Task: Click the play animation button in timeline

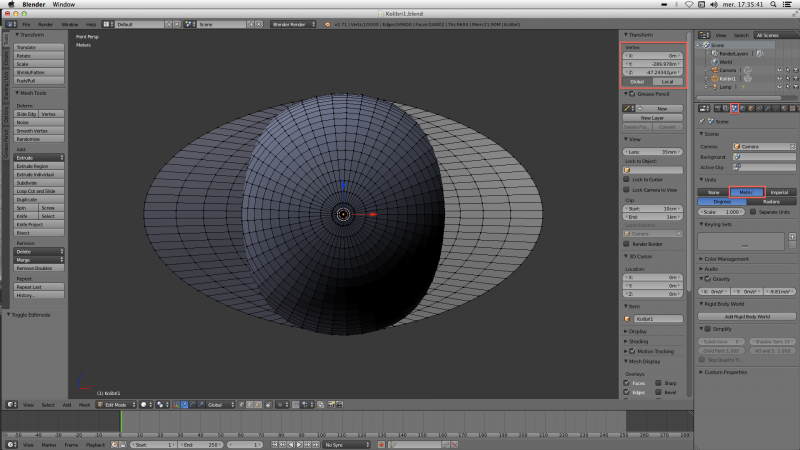Action: [299, 445]
